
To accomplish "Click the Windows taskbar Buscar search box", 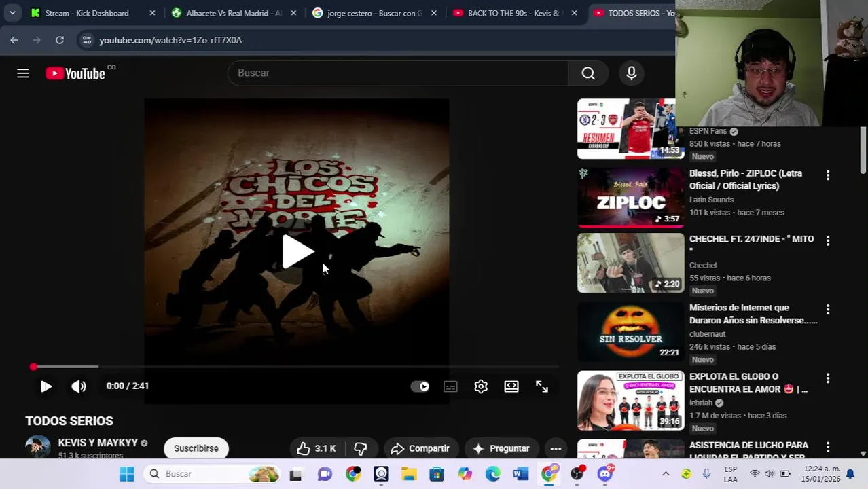I will click(212, 474).
